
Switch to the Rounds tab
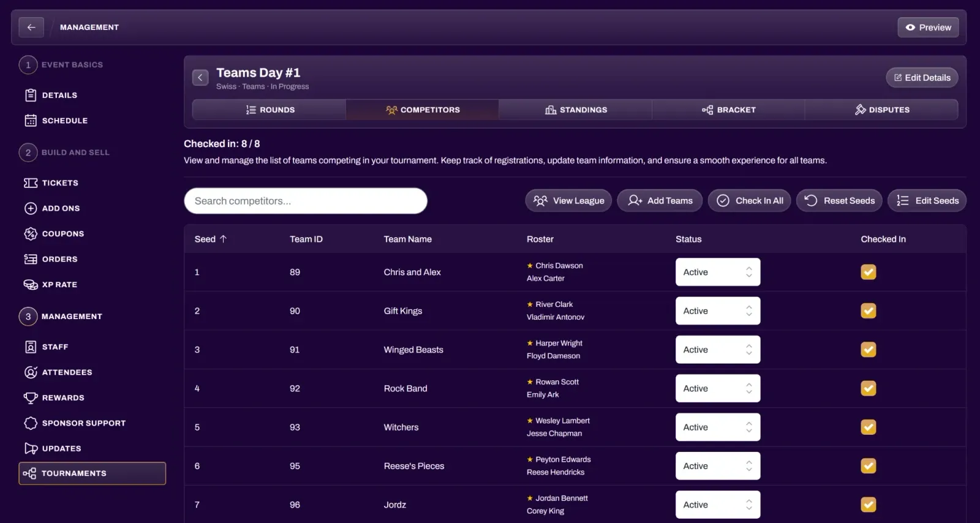[x=269, y=110]
